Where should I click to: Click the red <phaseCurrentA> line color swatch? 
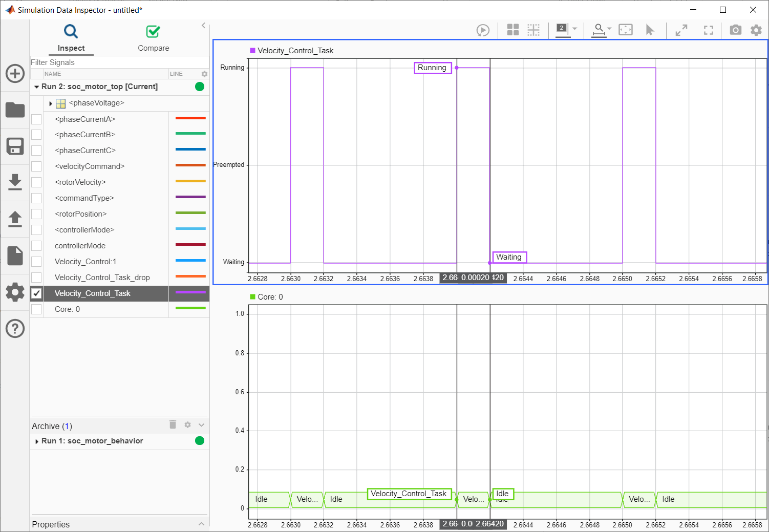190,119
